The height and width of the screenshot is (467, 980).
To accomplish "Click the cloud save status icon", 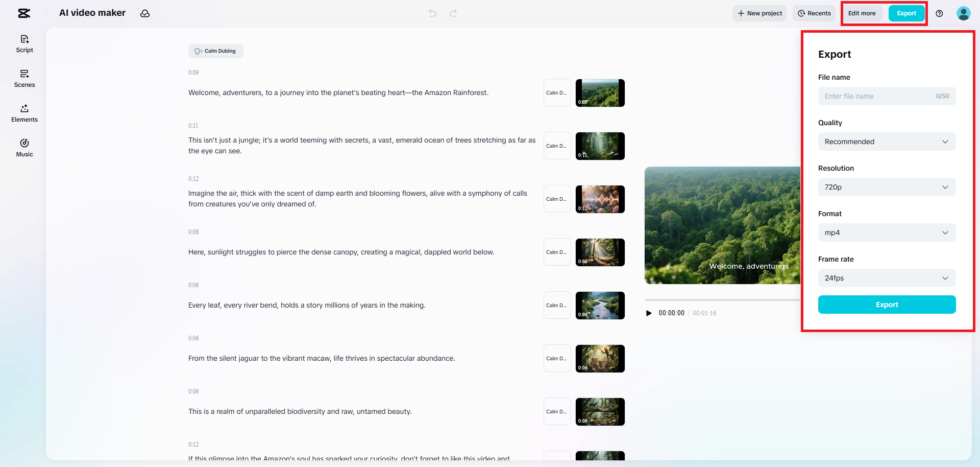I will click(145, 13).
